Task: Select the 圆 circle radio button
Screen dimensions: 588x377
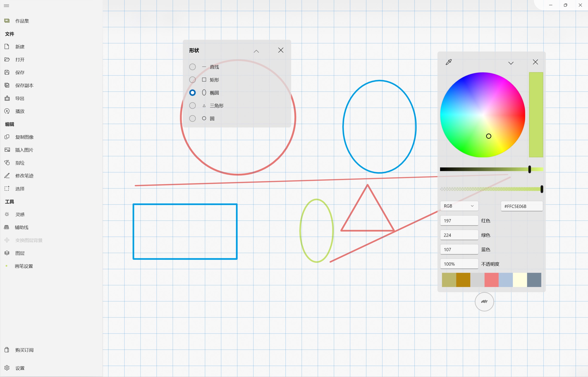Action: 193,118
